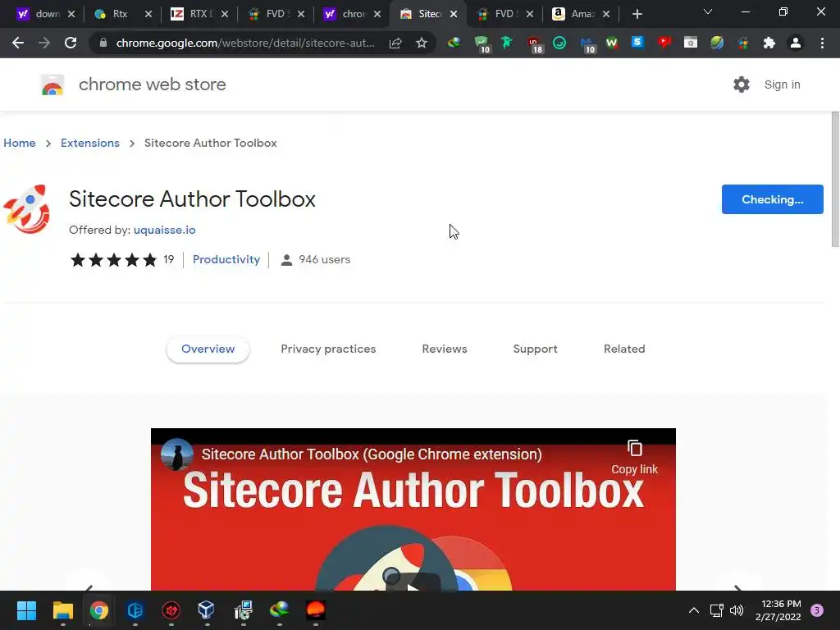This screenshot has width=840, height=630.
Task: Share this page from the address bar
Action: coord(395,43)
